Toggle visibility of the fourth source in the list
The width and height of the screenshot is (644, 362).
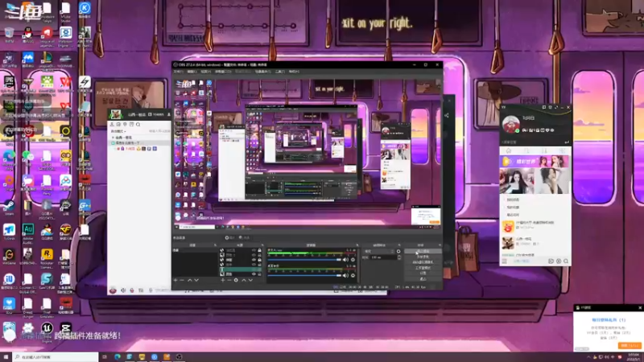coord(254,265)
